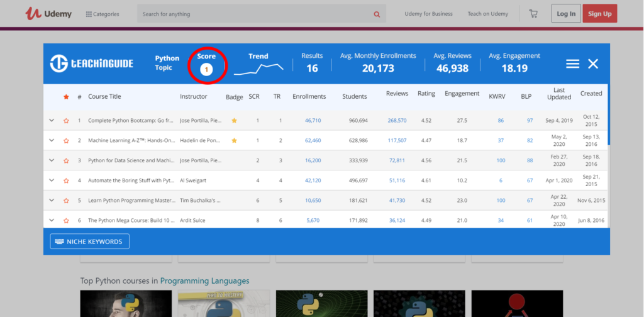This screenshot has height=317, width=644.
Task: Click gold badge on Machine Learning A-Z
Action: pos(234,140)
